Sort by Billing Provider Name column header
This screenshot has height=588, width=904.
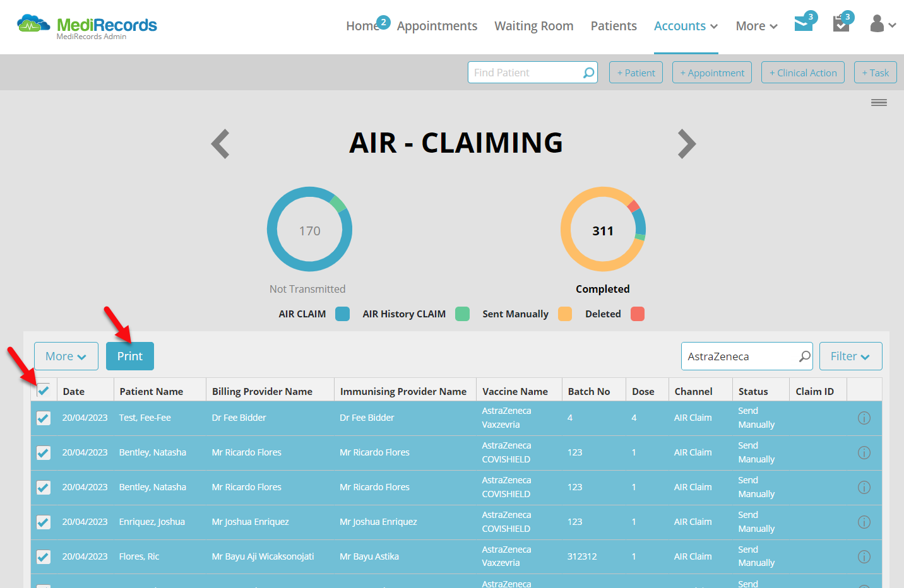pyautogui.click(x=262, y=392)
